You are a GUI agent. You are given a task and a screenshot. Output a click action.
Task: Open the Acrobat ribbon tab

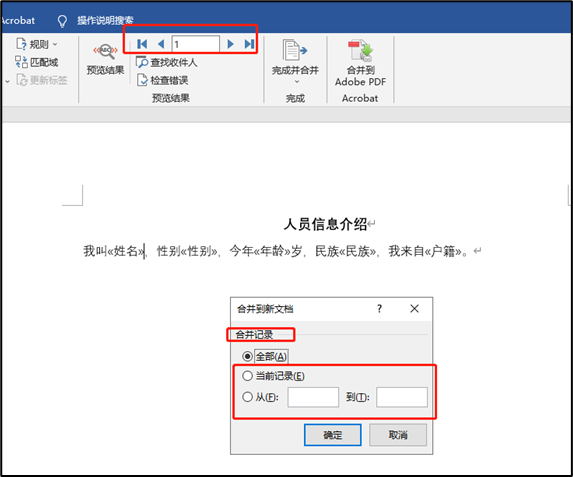point(18,20)
